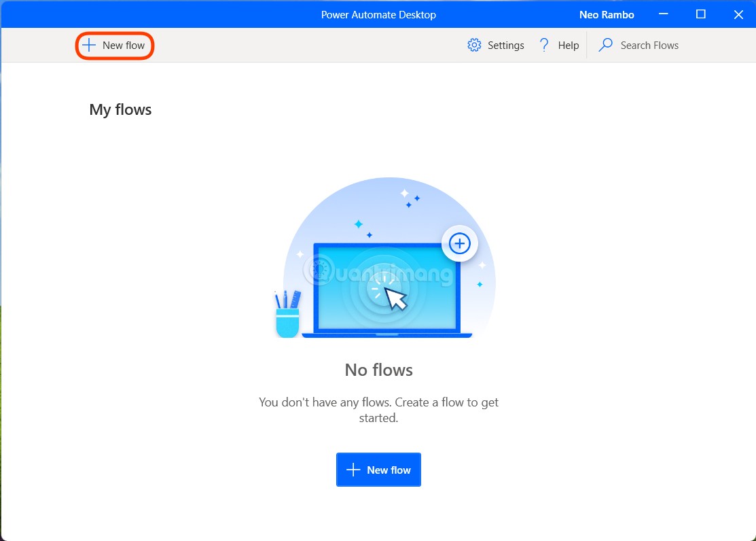756x541 pixels.
Task: Click the "Power Automate Desktop" window title
Action: tap(378, 15)
